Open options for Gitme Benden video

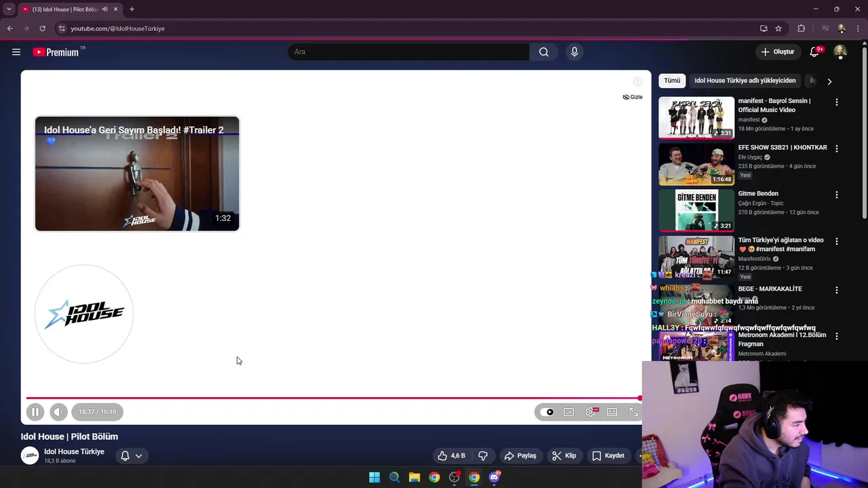point(836,195)
